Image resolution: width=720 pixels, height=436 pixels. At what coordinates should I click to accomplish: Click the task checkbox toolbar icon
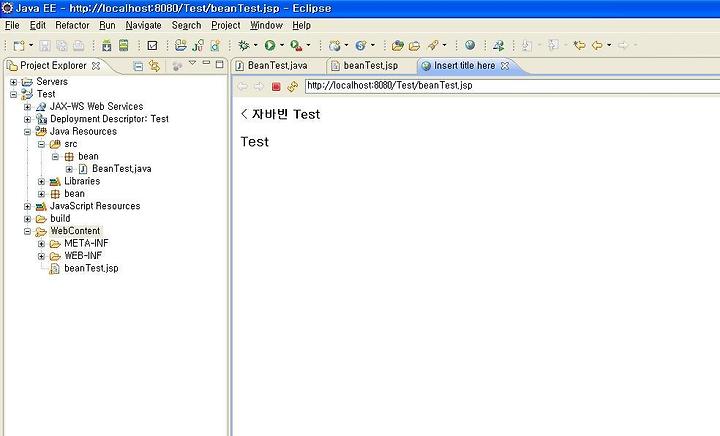pos(152,45)
